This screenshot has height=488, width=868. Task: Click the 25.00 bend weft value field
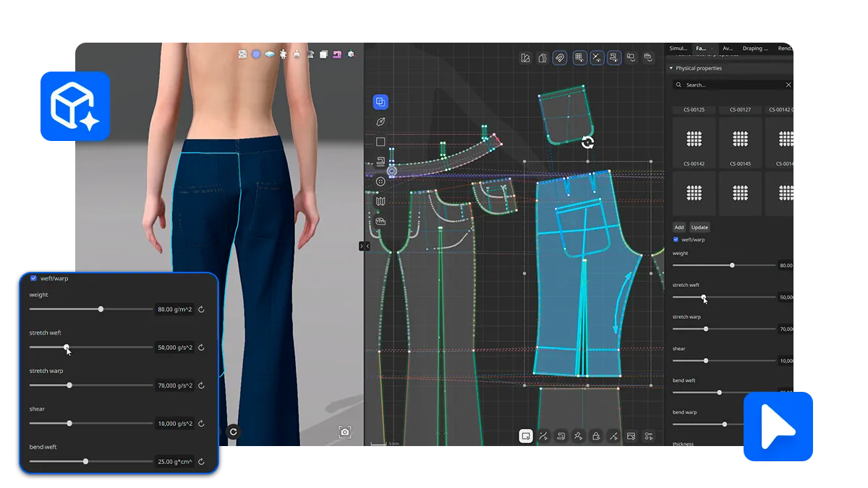click(174, 461)
